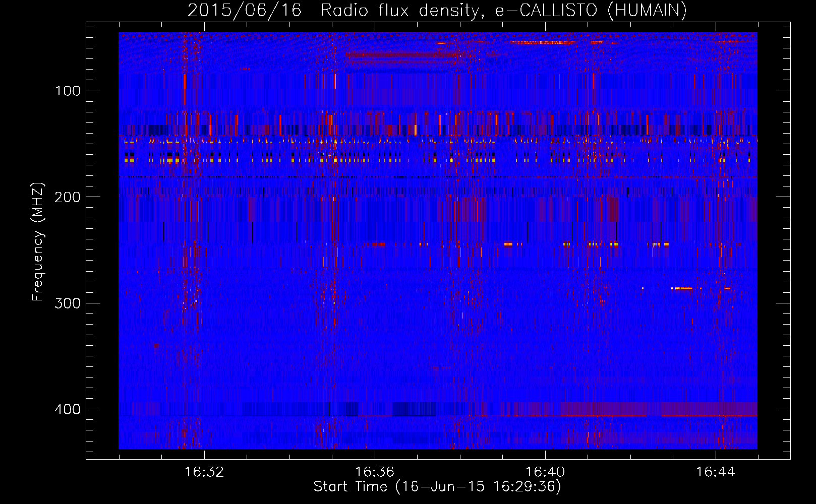Select the 16:40 time tick label
The height and width of the screenshot is (504, 816).
click(545, 472)
